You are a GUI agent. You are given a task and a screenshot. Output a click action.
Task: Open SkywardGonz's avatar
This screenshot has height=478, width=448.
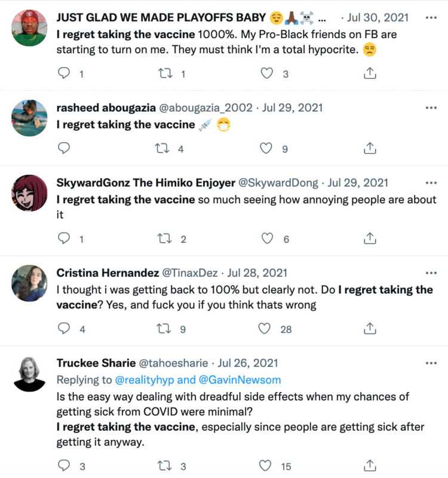[x=29, y=193]
